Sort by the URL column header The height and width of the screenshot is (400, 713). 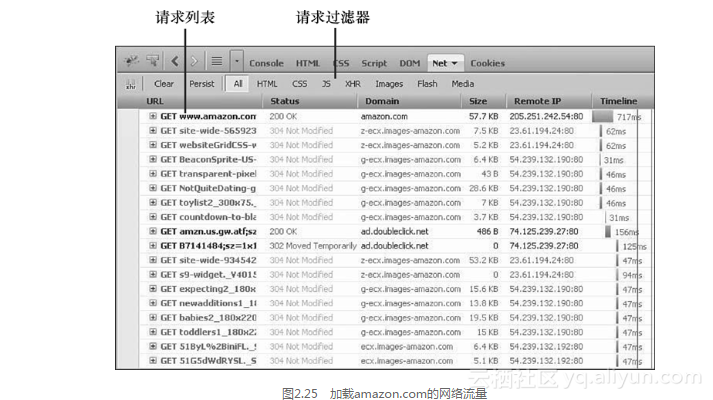[155, 101]
